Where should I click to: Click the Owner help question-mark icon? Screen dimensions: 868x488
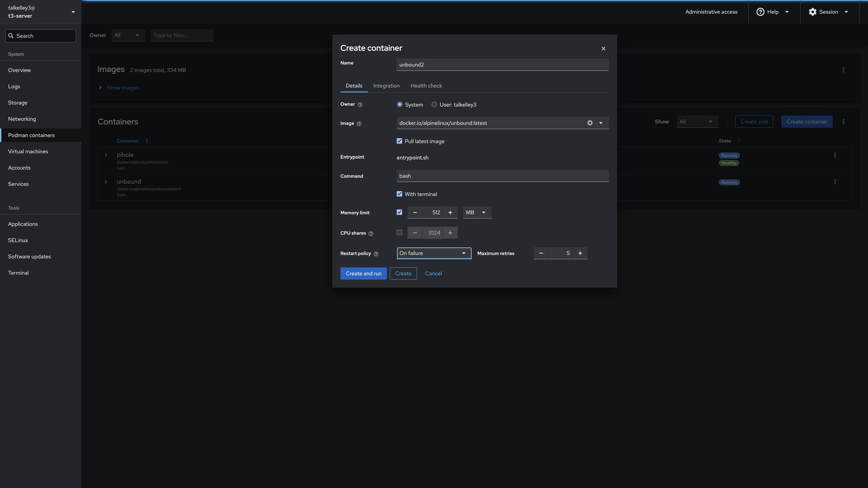pyautogui.click(x=360, y=105)
